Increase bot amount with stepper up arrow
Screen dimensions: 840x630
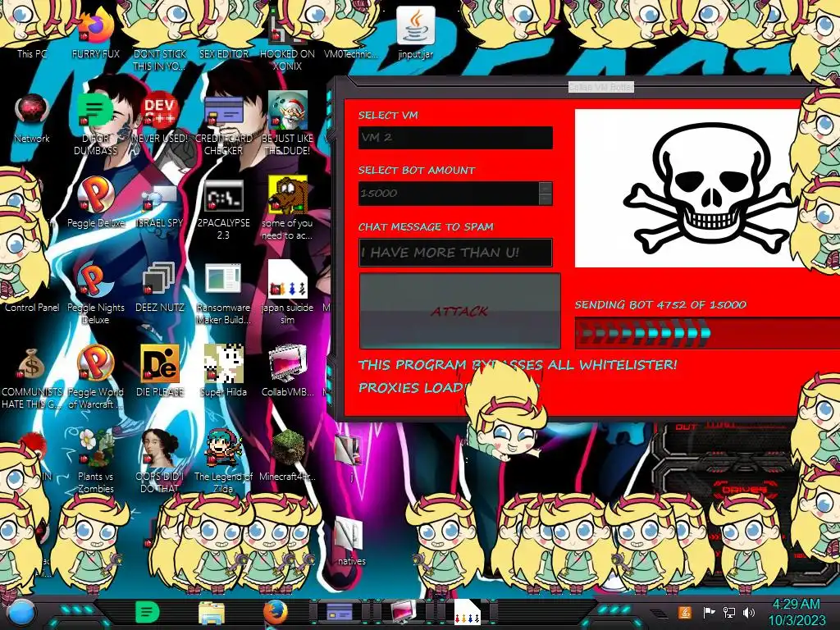click(546, 188)
